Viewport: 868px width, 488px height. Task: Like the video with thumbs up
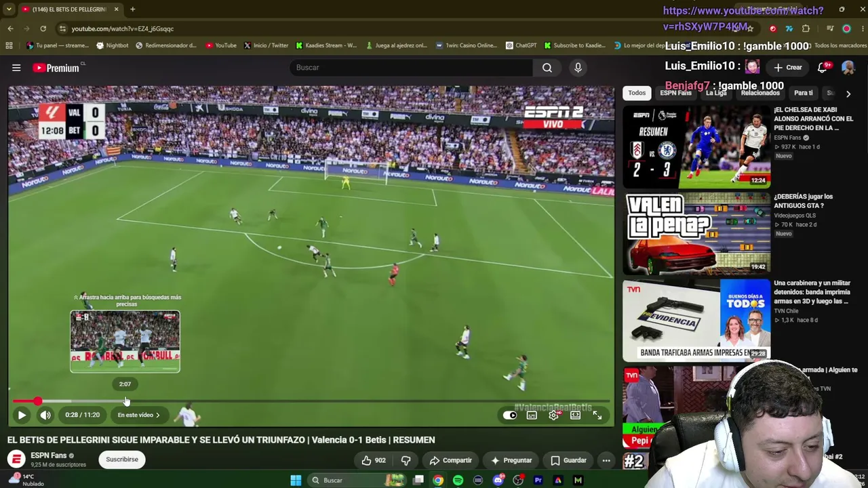point(374,460)
